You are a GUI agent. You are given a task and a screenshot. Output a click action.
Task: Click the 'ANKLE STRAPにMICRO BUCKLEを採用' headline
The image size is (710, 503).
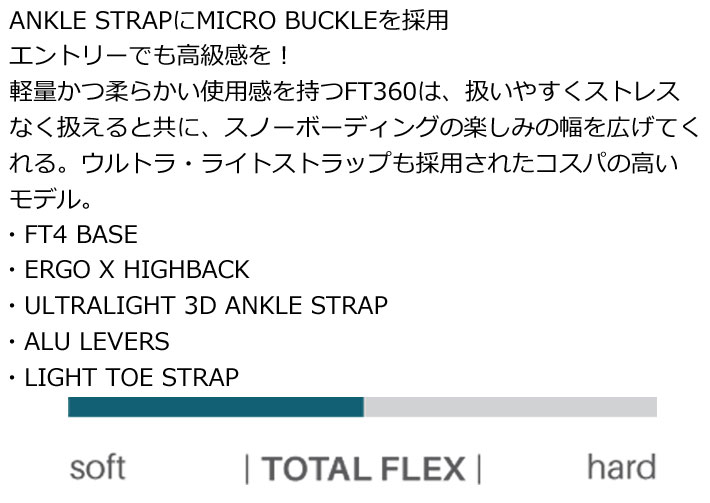coord(229,21)
